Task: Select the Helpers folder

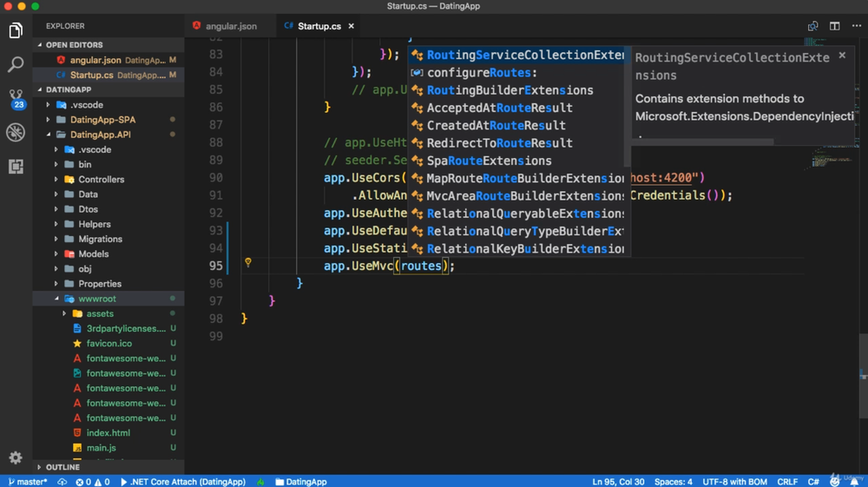Action: point(108,224)
